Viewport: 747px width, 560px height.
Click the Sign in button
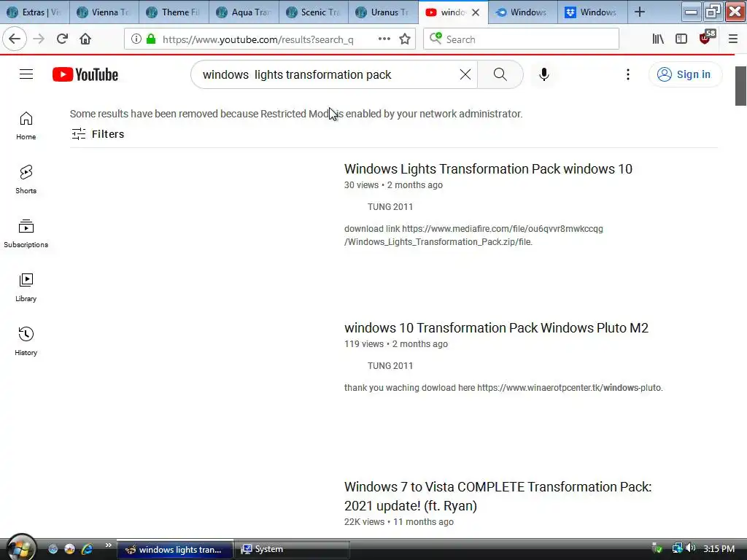[x=685, y=74]
